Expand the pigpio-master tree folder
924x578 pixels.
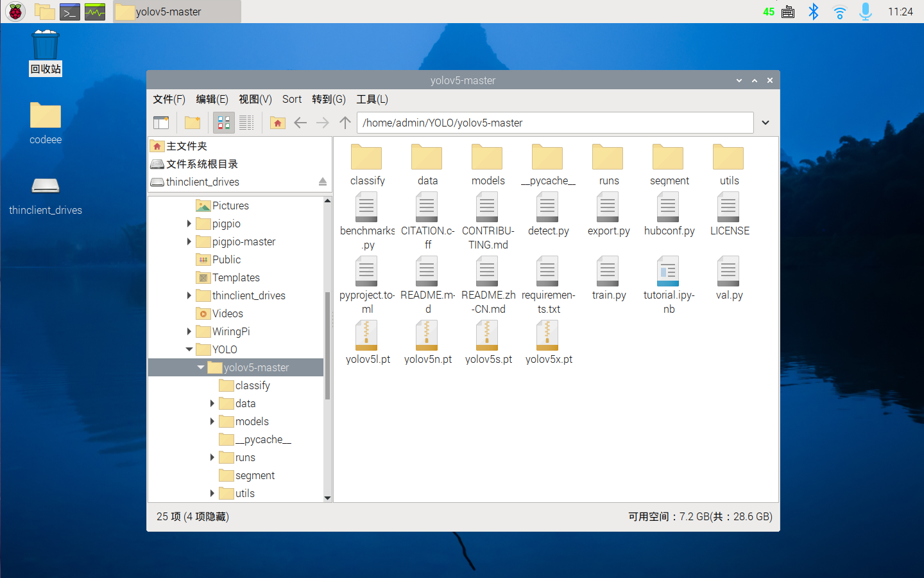(x=189, y=241)
